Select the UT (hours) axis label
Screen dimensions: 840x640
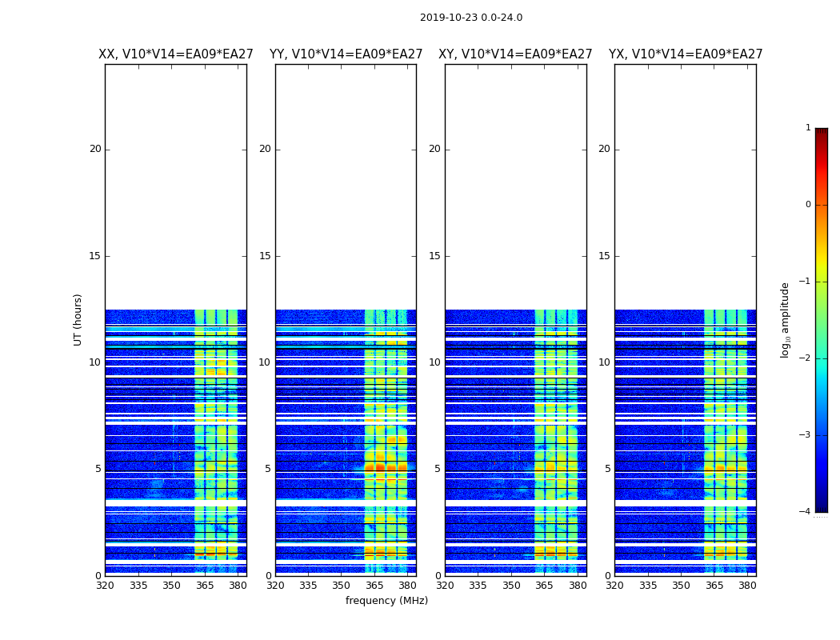tap(78, 320)
